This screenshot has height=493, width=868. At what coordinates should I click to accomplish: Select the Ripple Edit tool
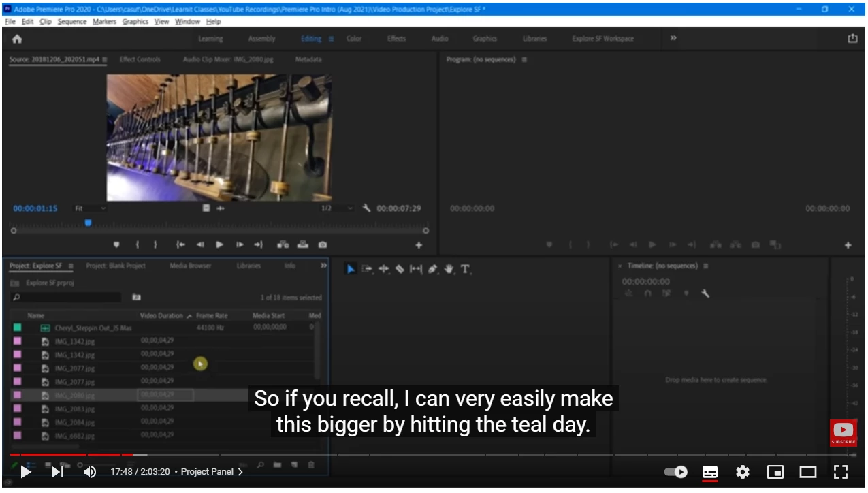[384, 269]
